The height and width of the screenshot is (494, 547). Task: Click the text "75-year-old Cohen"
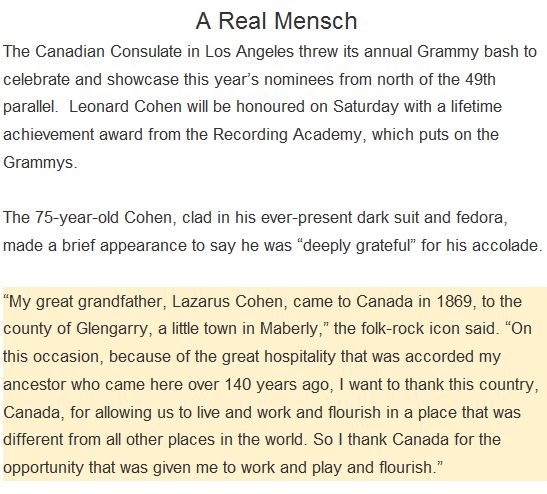103,218
